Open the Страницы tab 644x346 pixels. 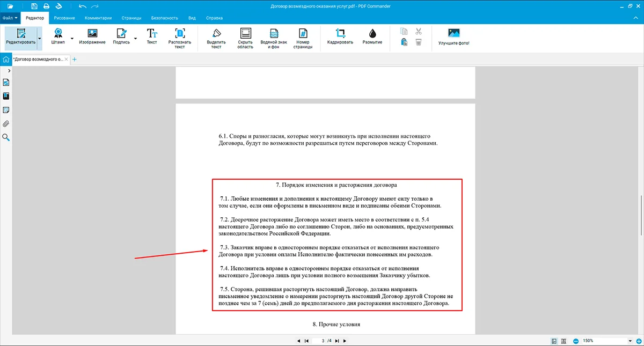click(x=131, y=18)
